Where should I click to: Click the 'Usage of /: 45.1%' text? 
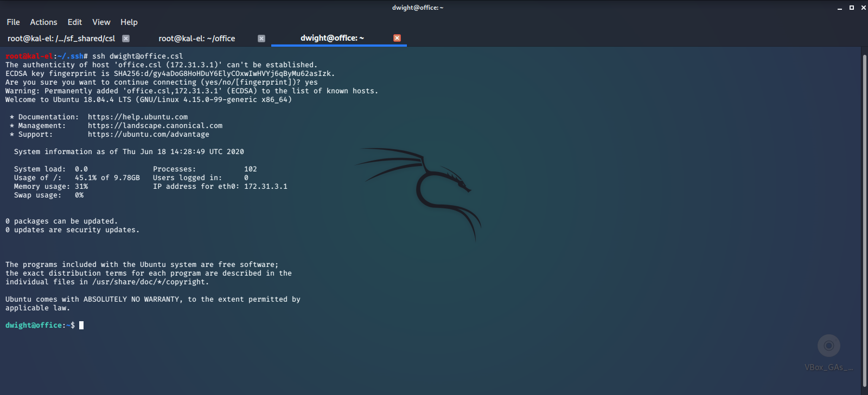pyautogui.click(x=77, y=178)
